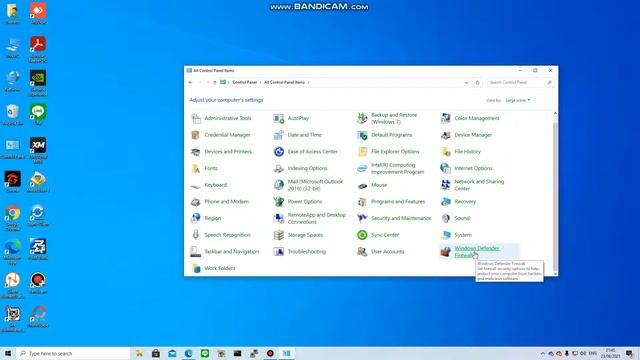Click All Control Panel Items breadcrumb
The height and width of the screenshot is (360, 640).
click(x=284, y=82)
